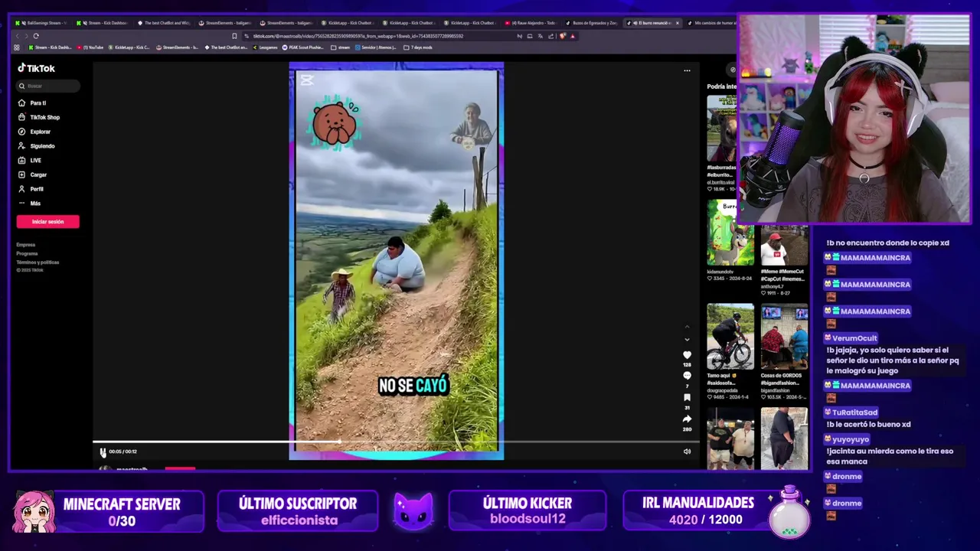Go to previous video with up chevron
This screenshot has height=551, width=980.
point(687,327)
